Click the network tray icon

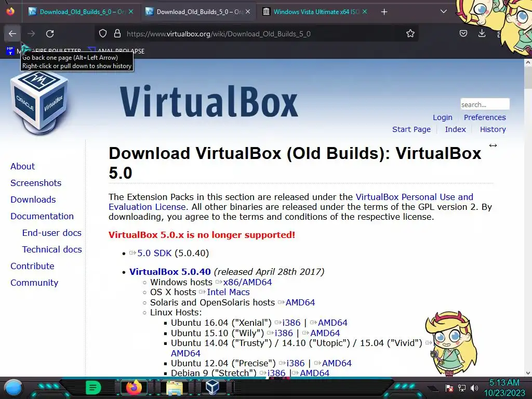pos(461,388)
